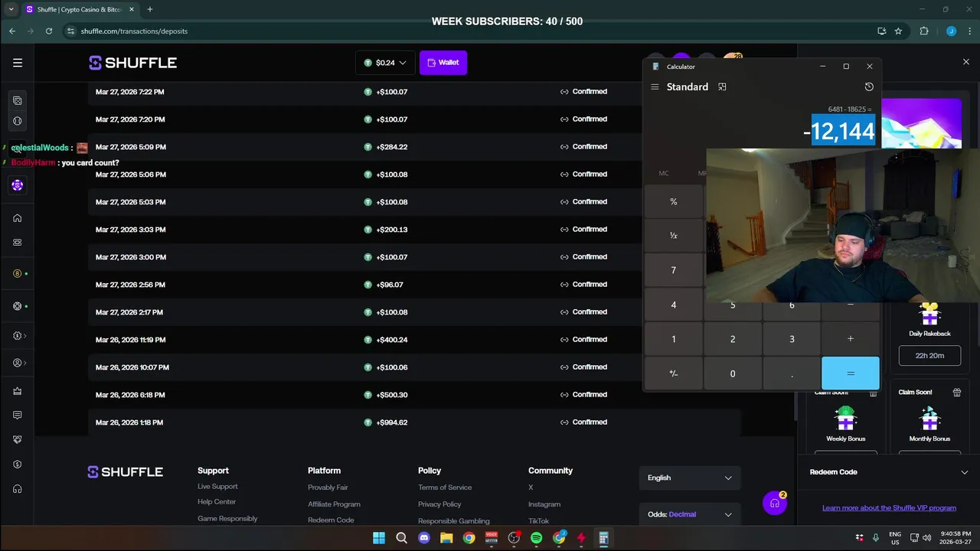Click the +$500.30 deposit amount
Image resolution: width=980 pixels, height=551 pixels.
click(391, 395)
